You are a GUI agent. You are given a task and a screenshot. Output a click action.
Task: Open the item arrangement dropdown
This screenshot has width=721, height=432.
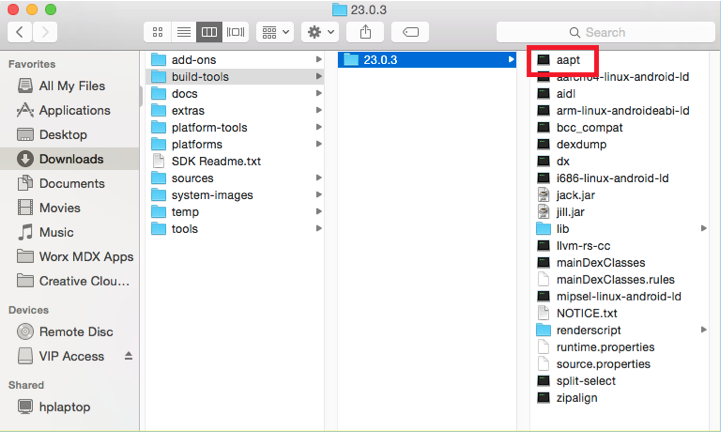tap(275, 32)
